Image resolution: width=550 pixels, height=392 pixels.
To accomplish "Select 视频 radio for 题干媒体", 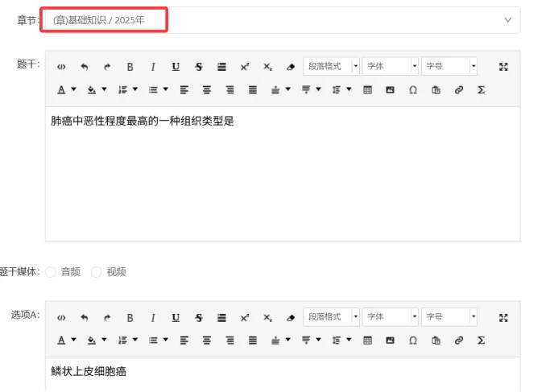I will pos(96,272).
